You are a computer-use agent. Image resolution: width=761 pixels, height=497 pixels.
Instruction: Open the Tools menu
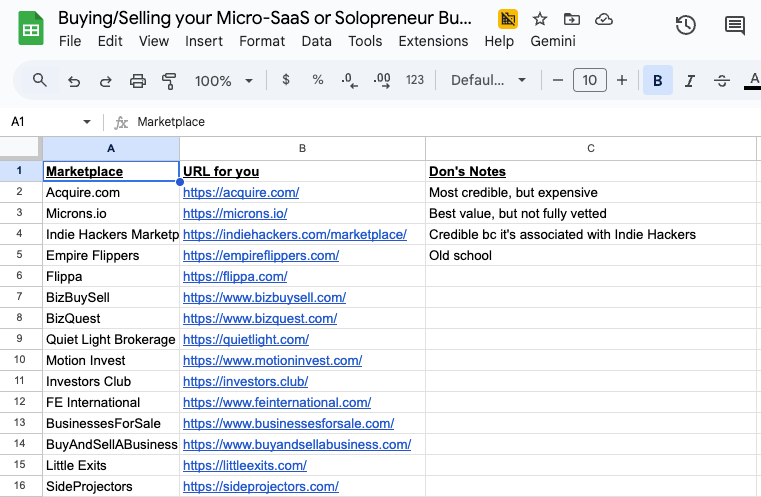[x=365, y=41]
